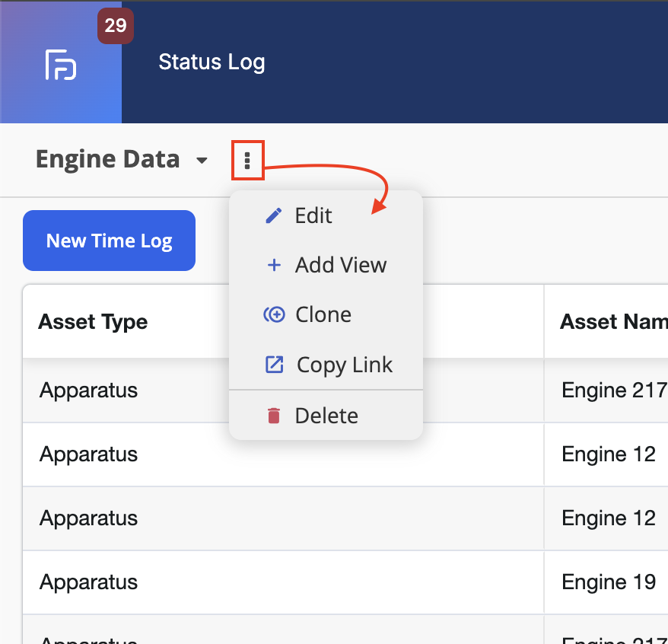Click the app logo icon
668x644 pixels.
[61, 65]
